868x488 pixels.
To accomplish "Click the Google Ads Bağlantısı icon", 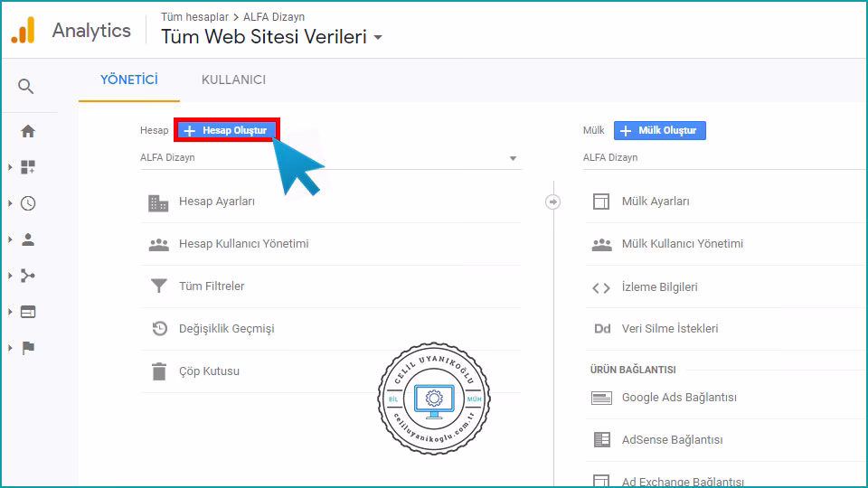I will (602, 398).
